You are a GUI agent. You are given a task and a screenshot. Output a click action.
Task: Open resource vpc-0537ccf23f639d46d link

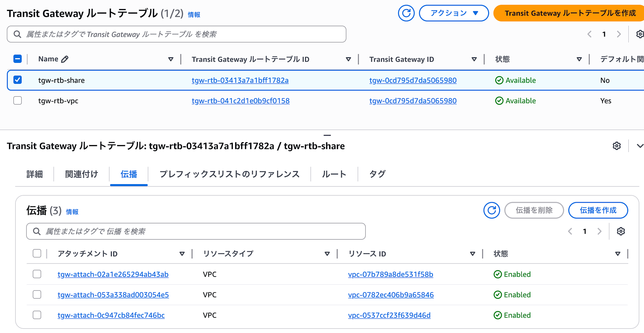pos(389,315)
